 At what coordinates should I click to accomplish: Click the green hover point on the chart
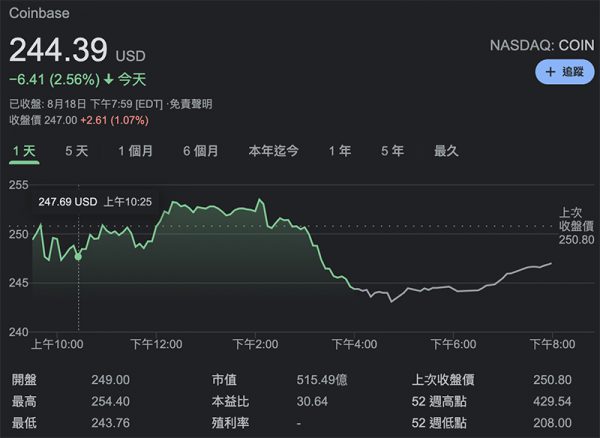pyautogui.click(x=78, y=257)
